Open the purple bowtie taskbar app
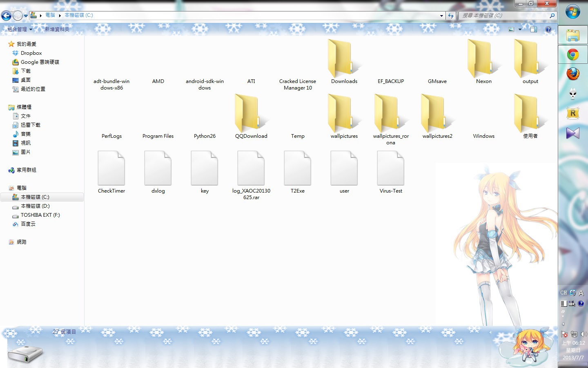Image resolution: width=588 pixels, height=368 pixels. 573,133
